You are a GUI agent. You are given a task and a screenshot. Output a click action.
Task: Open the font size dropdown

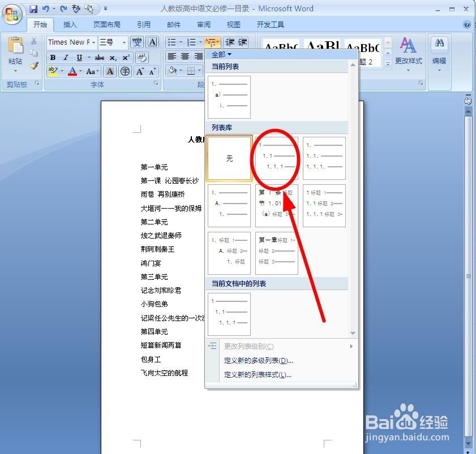(124, 42)
